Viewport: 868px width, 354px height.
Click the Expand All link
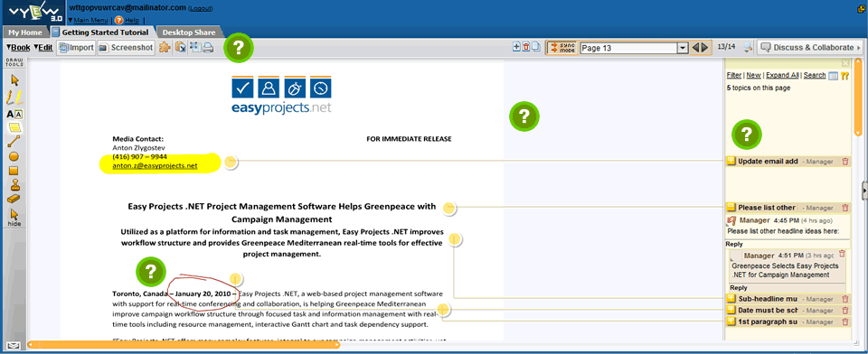[x=782, y=75]
